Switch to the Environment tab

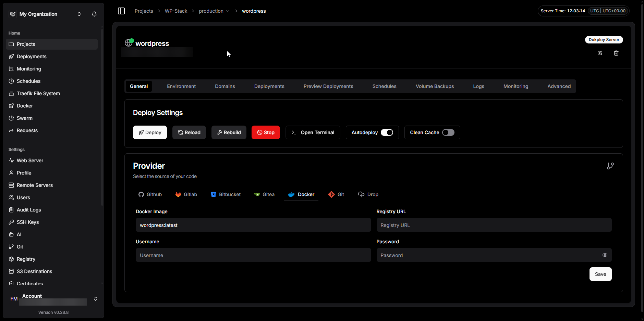(x=181, y=86)
